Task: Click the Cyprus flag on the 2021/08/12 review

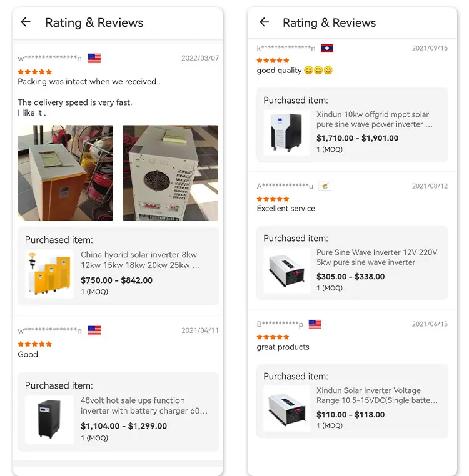Action: tap(325, 186)
